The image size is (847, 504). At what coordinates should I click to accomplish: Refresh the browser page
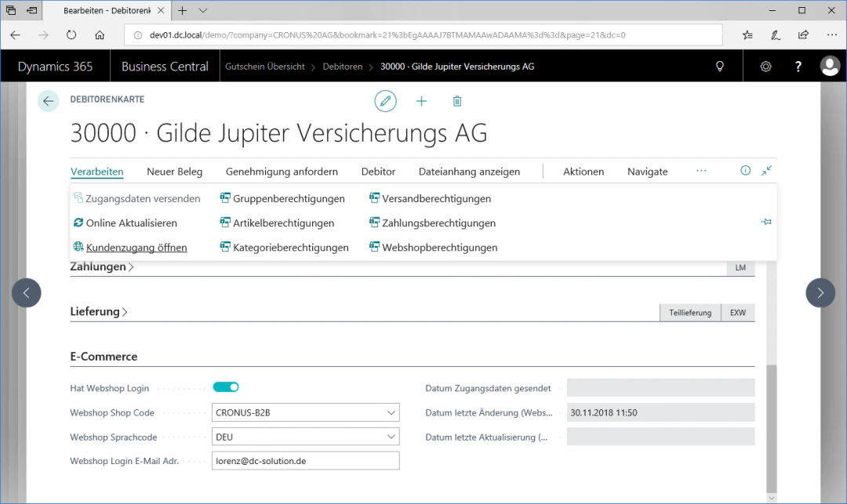point(71,35)
